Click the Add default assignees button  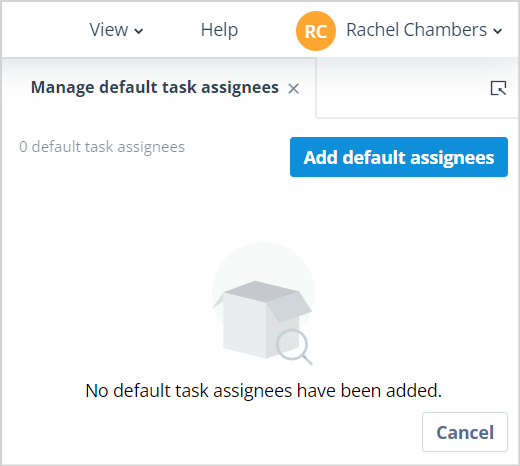[x=399, y=157]
